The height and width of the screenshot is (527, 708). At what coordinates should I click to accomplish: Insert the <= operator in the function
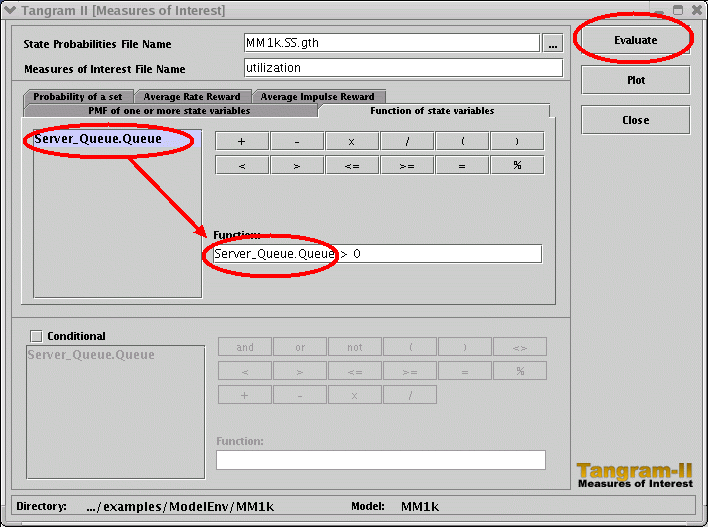click(352, 166)
